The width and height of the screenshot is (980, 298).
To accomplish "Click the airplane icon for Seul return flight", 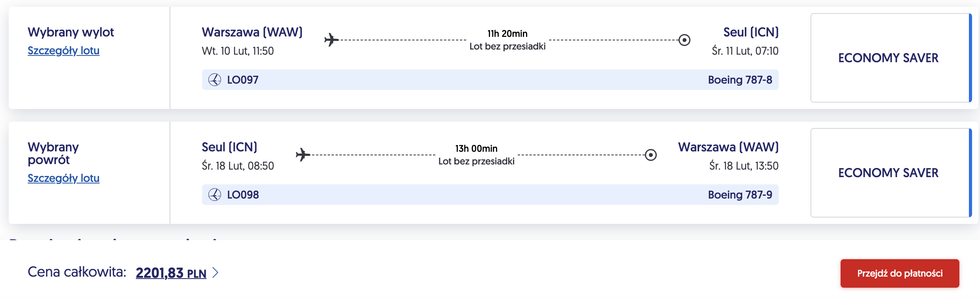I will 303,155.
